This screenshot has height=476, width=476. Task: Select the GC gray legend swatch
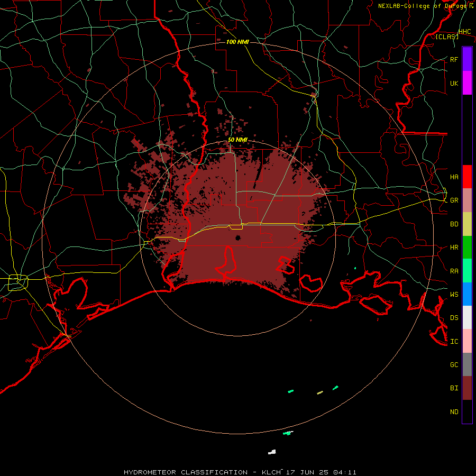click(467, 364)
